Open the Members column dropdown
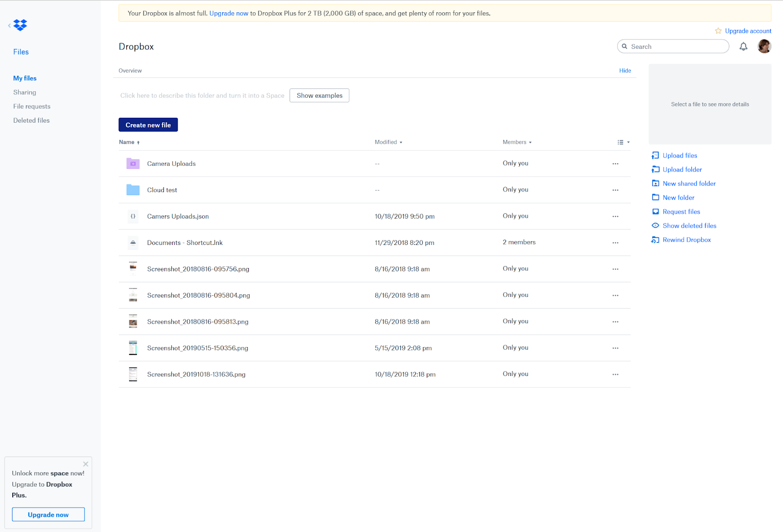The image size is (783, 532). pos(517,142)
